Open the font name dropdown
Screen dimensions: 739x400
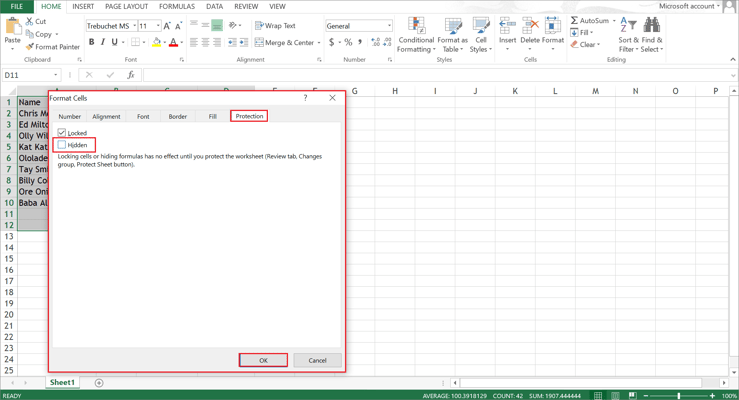135,26
